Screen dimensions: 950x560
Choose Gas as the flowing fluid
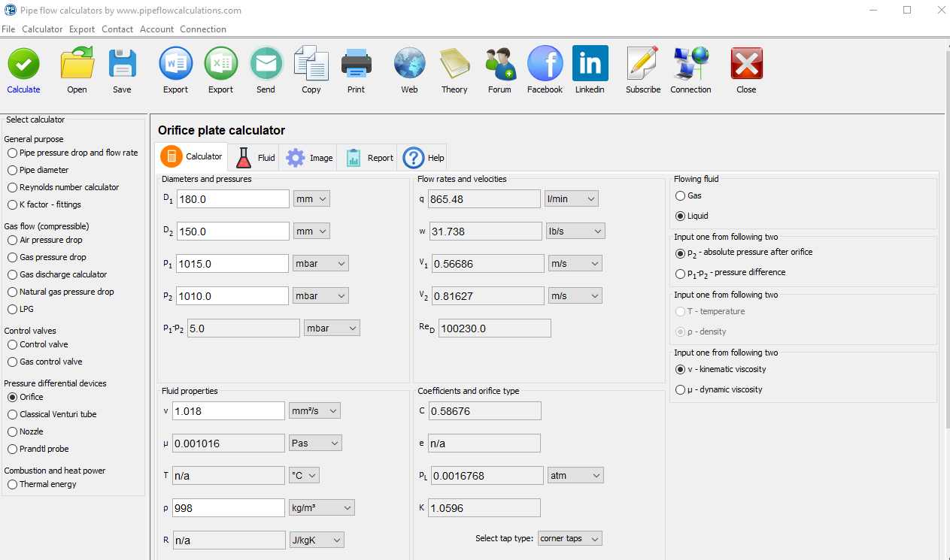point(679,195)
